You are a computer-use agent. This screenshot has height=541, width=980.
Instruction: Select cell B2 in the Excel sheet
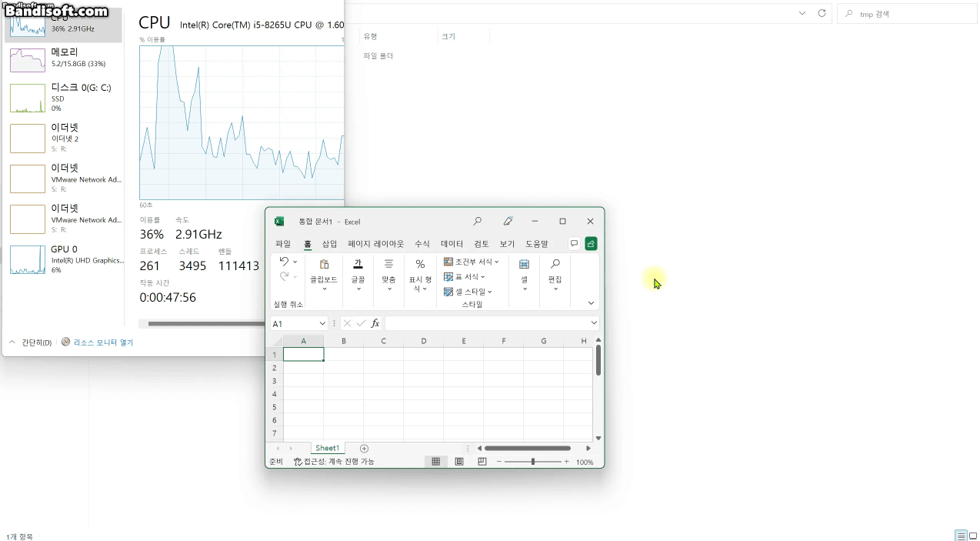(x=343, y=367)
